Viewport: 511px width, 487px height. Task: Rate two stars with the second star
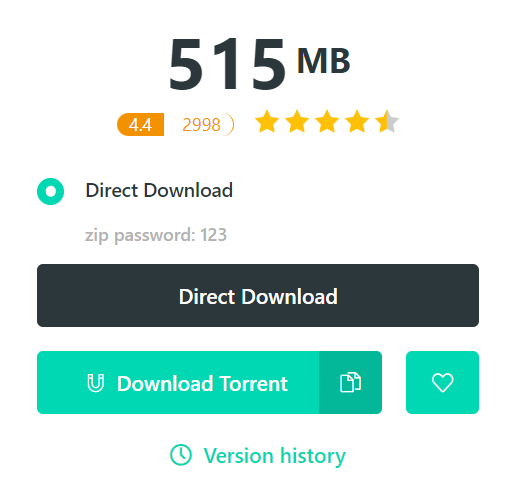click(x=297, y=122)
